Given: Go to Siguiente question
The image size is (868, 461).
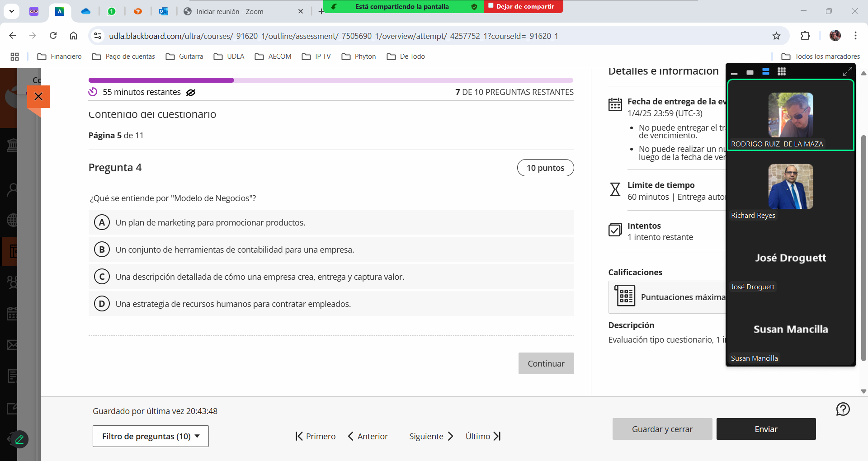Looking at the screenshot, I should (x=431, y=436).
